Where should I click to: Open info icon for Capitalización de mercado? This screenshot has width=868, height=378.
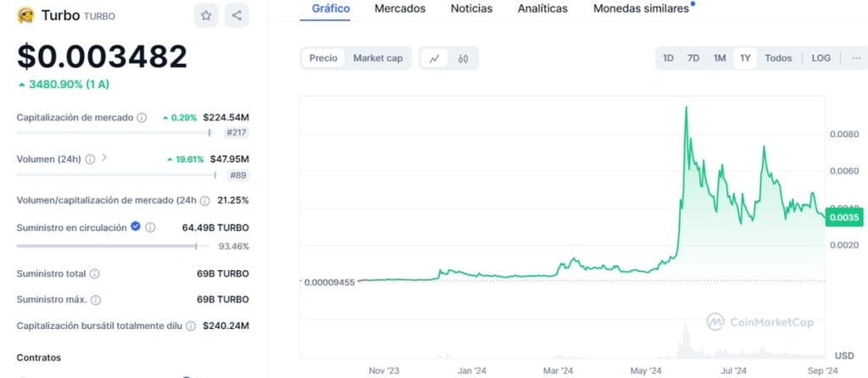coord(142,117)
